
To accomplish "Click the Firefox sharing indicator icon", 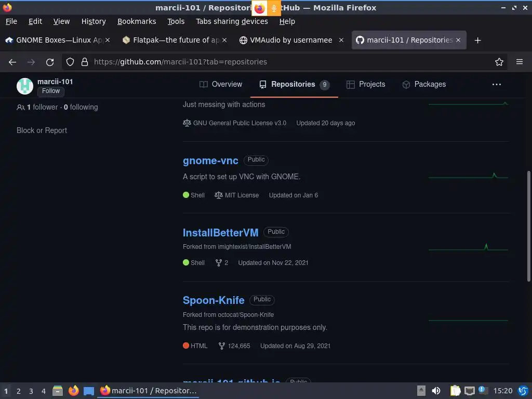I will [260, 8].
